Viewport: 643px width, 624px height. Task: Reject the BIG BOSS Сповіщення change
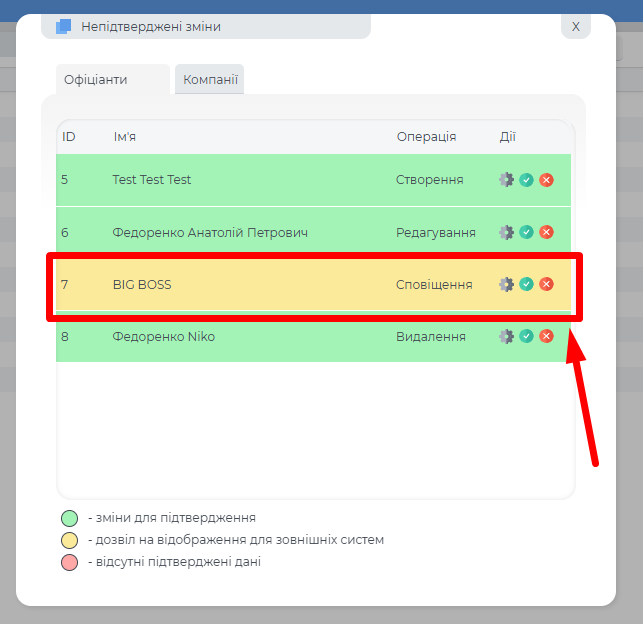click(x=546, y=284)
